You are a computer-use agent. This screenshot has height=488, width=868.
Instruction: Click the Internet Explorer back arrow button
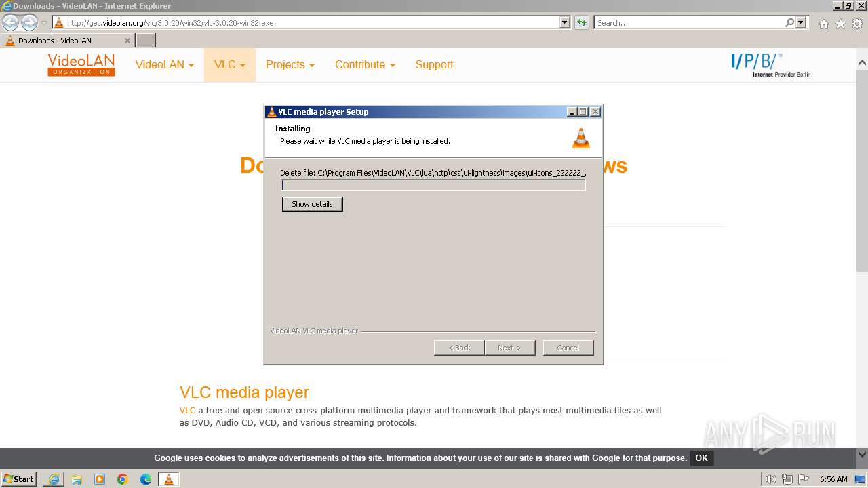[11, 22]
